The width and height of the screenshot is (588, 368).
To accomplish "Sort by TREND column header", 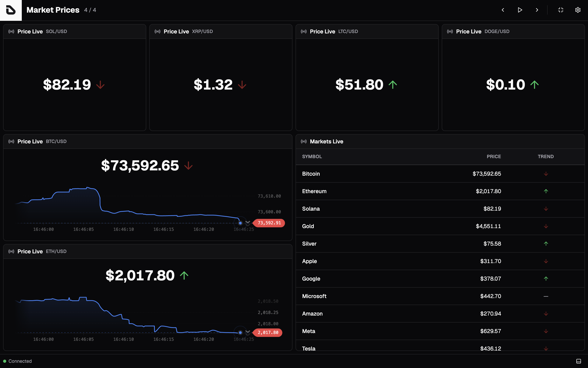I will 546,156.
